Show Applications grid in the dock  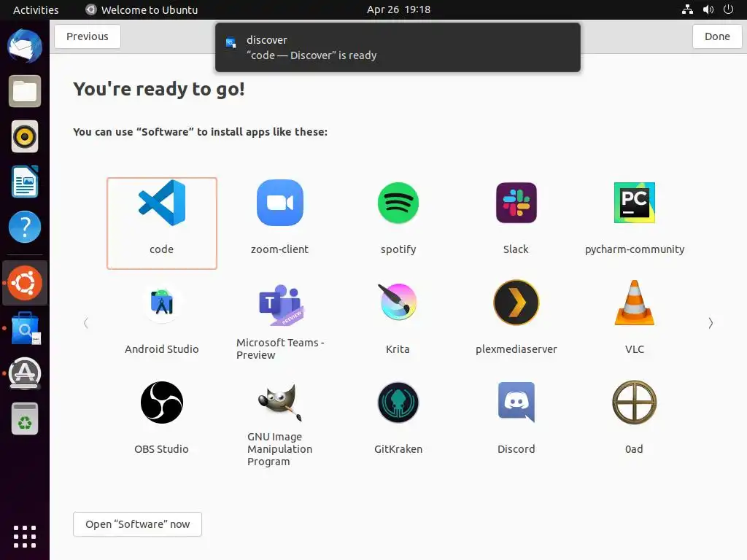[x=25, y=537]
